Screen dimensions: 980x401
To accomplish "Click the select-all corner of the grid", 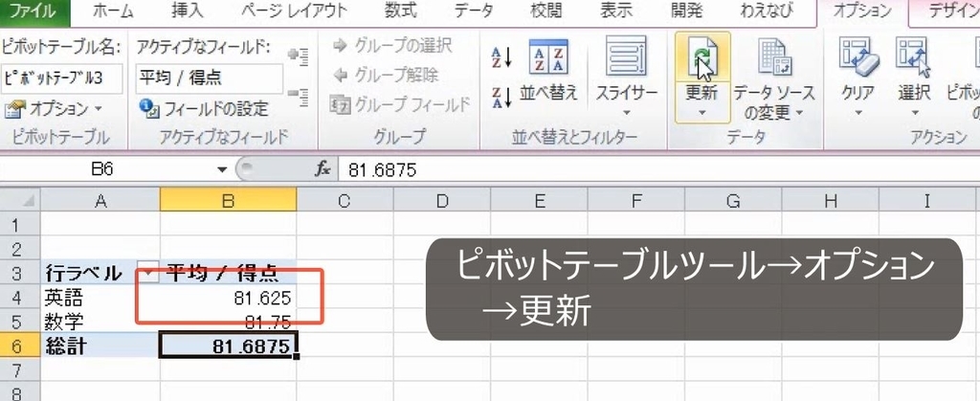I will (19, 201).
